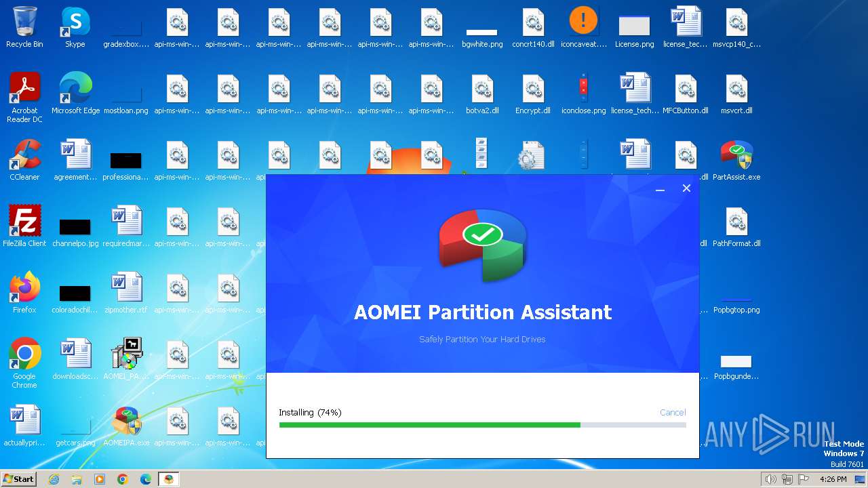Open Action Center flag in tray
This screenshot has width=868, height=488.
click(804, 479)
